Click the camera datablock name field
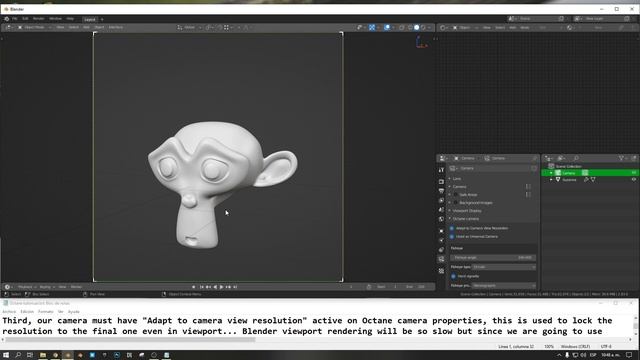Screen dimensions: 640x360 pos(493,168)
